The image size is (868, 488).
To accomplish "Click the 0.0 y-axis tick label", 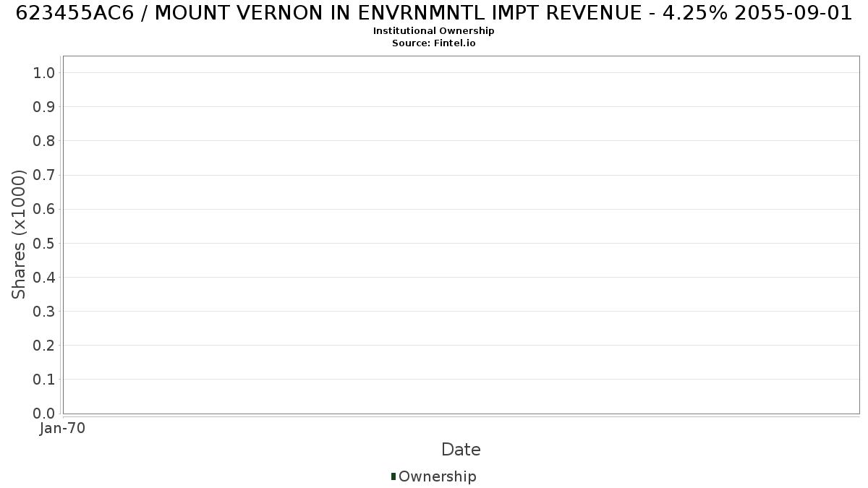I will (x=44, y=414).
